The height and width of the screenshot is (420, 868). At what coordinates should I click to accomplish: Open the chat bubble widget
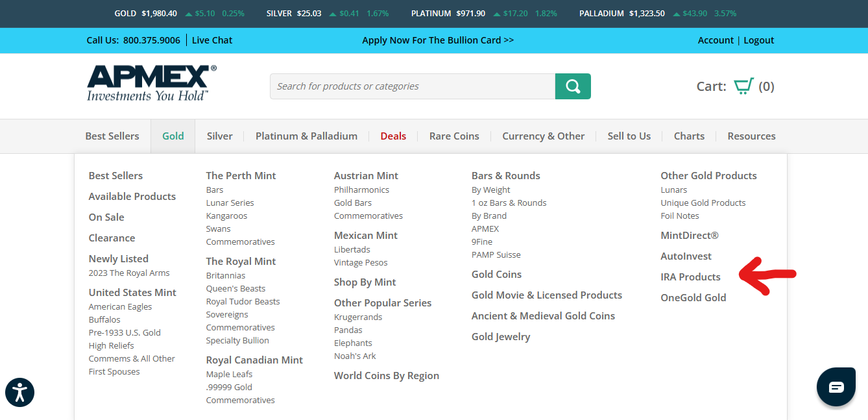click(836, 387)
